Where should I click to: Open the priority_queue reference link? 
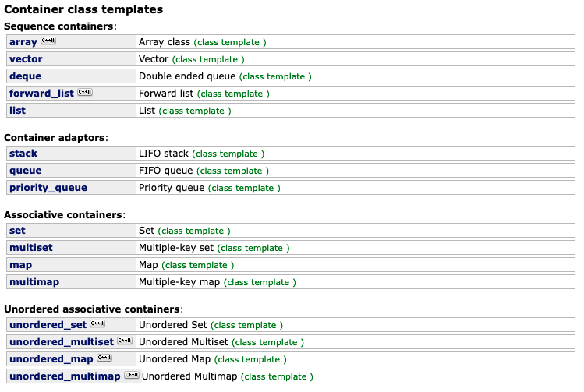[x=48, y=188]
